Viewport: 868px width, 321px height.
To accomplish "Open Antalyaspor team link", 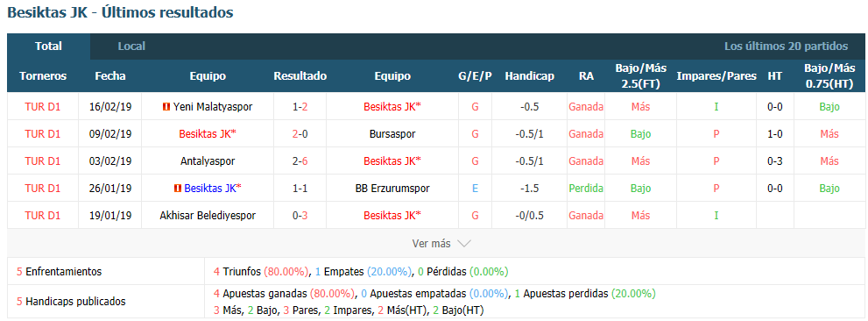I will [x=208, y=161].
